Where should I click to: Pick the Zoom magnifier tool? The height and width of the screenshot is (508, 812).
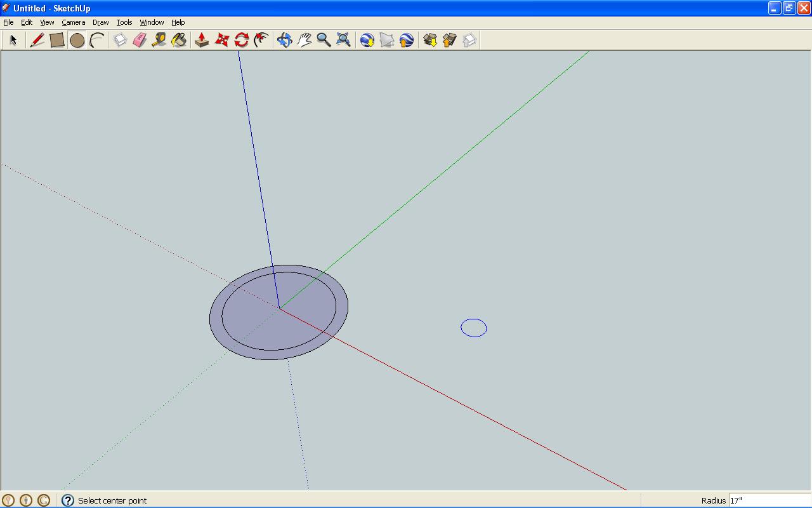click(324, 40)
